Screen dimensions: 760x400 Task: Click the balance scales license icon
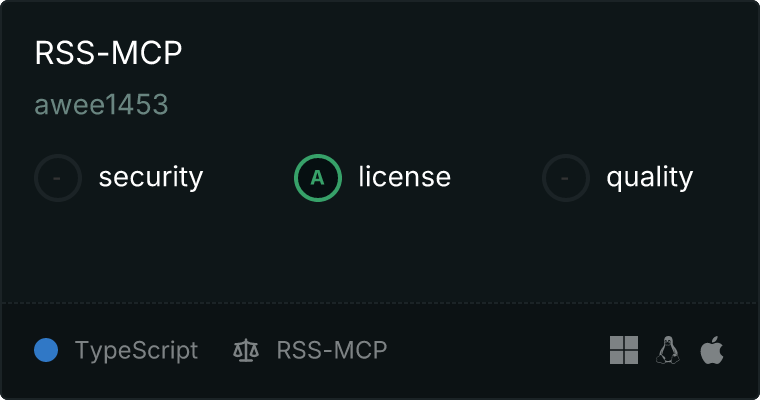246,350
